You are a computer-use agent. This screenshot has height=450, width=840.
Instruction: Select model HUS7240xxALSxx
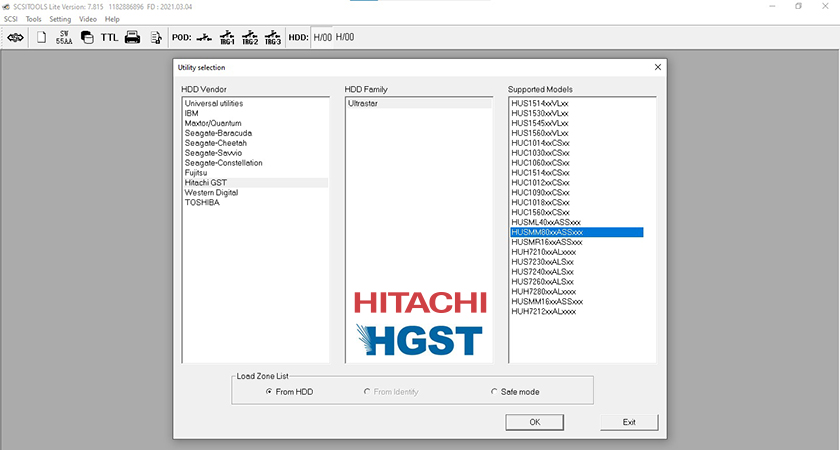[577, 272]
